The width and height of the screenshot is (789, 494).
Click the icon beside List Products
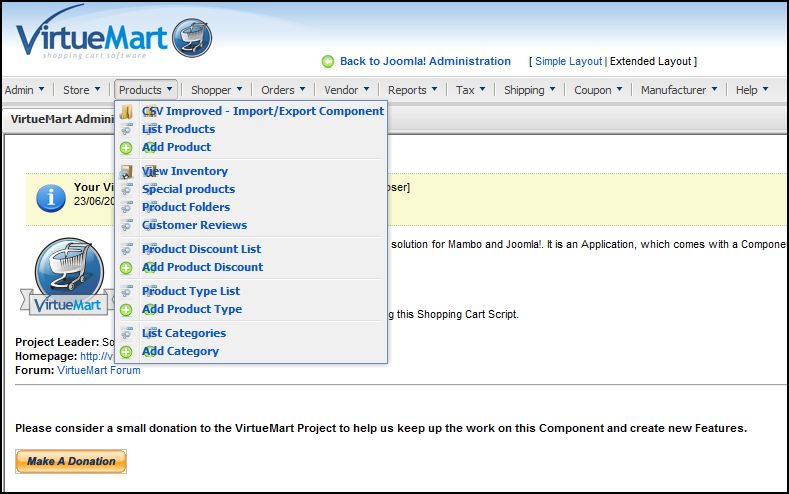[126, 129]
